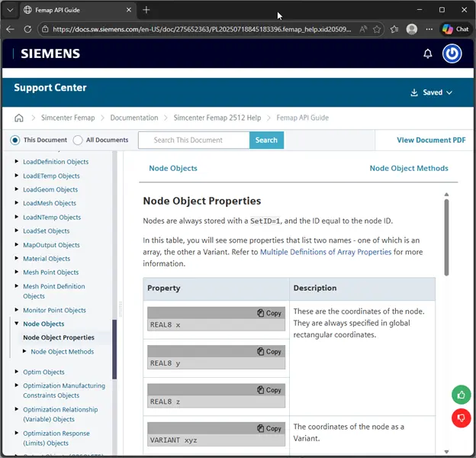Screen dimensions: 476x458
Task: Open Simcenter Femap 2512 Help breadcrumb
Action: pos(217,118)
